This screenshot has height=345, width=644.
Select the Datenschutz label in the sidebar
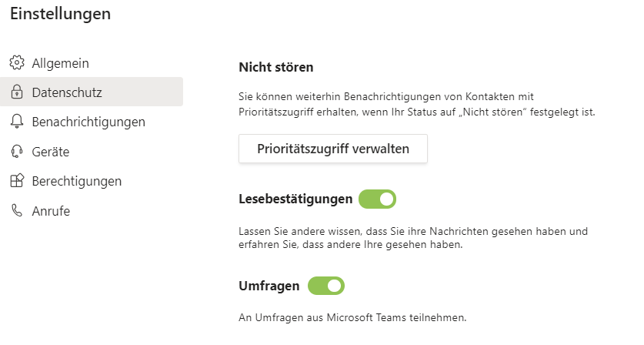pos(67,92)
